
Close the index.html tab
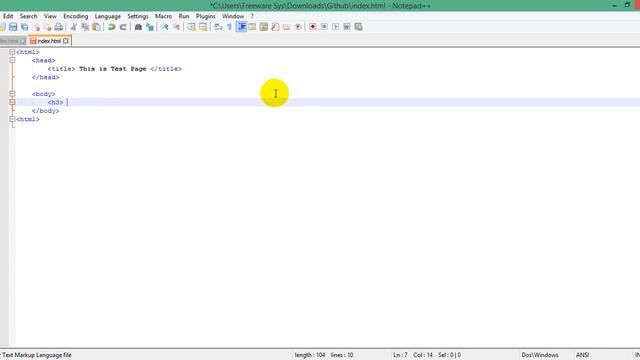point(66,41)
